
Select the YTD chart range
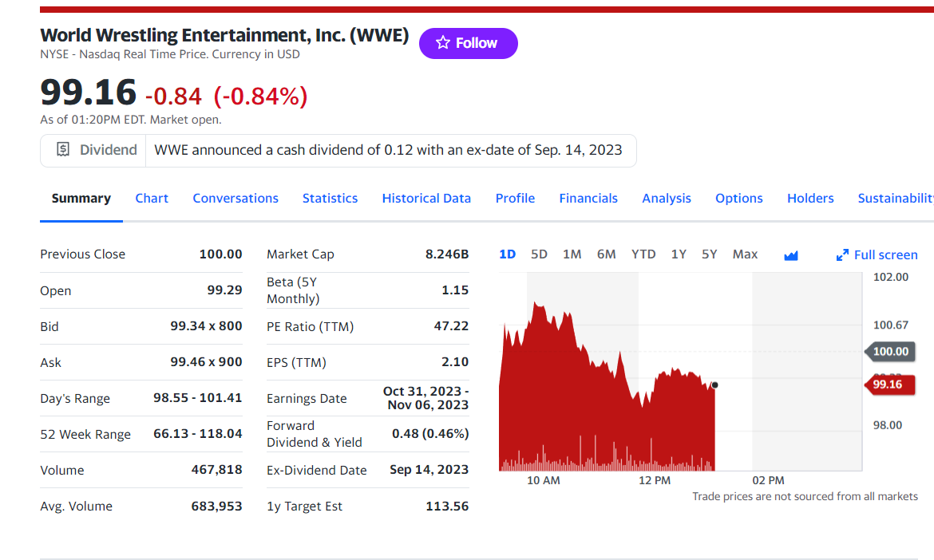pos(643,254)
